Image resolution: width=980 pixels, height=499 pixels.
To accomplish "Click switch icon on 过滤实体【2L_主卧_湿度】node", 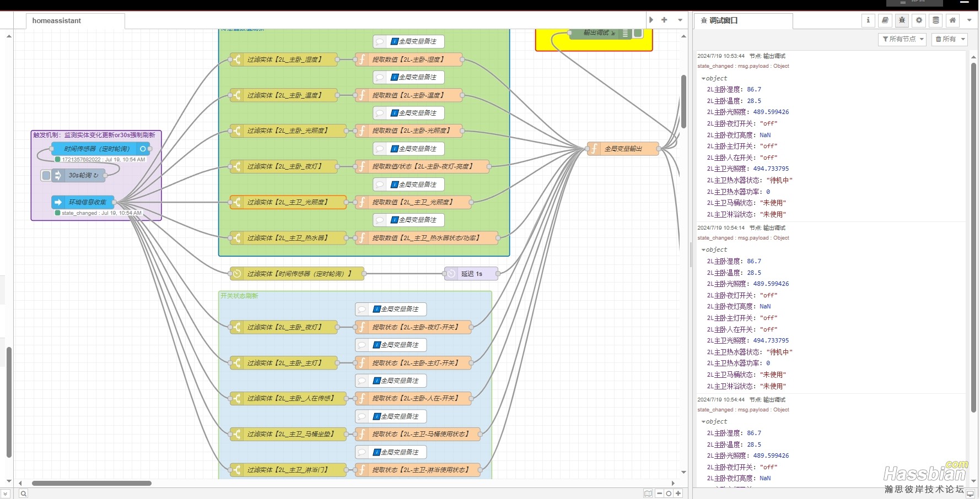I will point(237,59).
